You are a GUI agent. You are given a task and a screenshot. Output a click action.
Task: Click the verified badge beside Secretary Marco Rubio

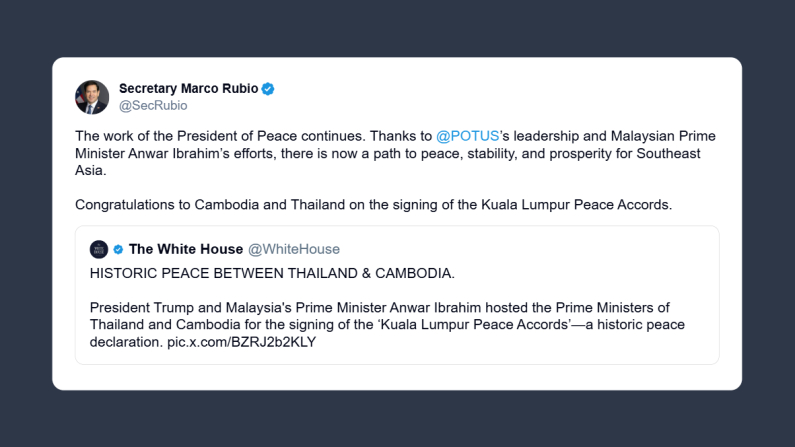tap(268, 89)
